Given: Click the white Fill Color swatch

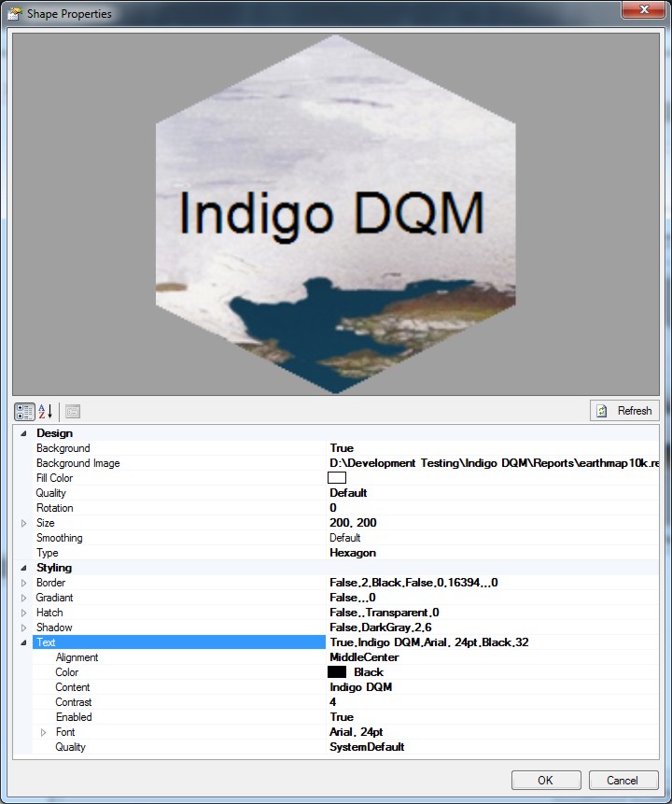Looking at the screenshot, I should pyautogui.click(x=337, y=478).
